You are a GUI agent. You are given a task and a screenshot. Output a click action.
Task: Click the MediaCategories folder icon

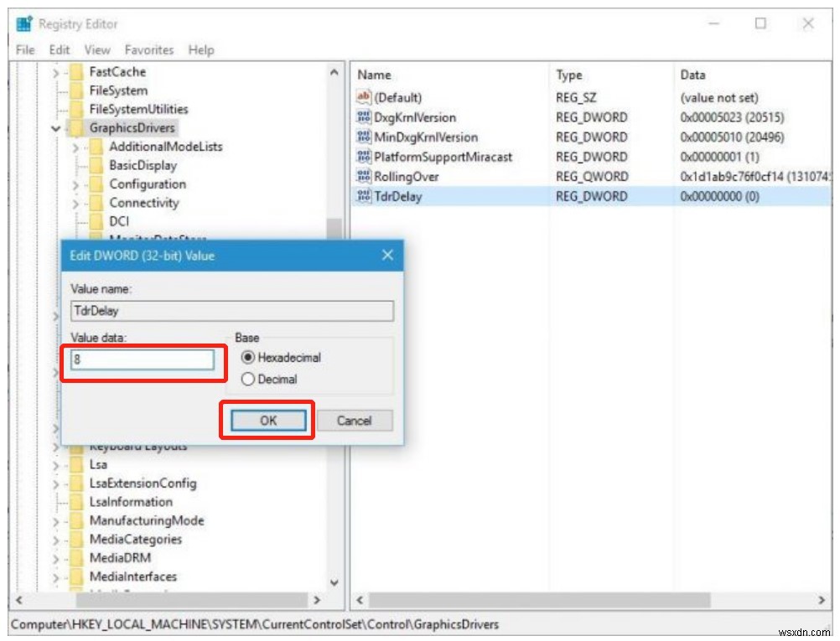[77, 540]
